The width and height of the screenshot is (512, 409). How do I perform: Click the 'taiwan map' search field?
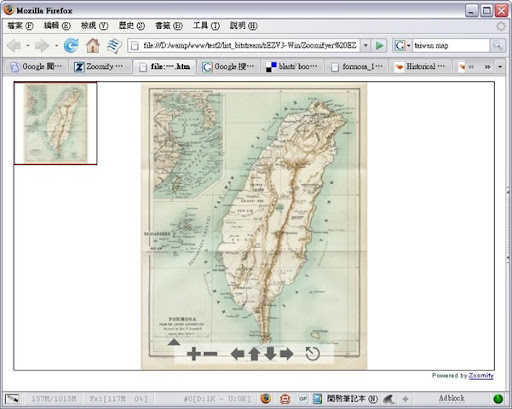click(451, 45)
